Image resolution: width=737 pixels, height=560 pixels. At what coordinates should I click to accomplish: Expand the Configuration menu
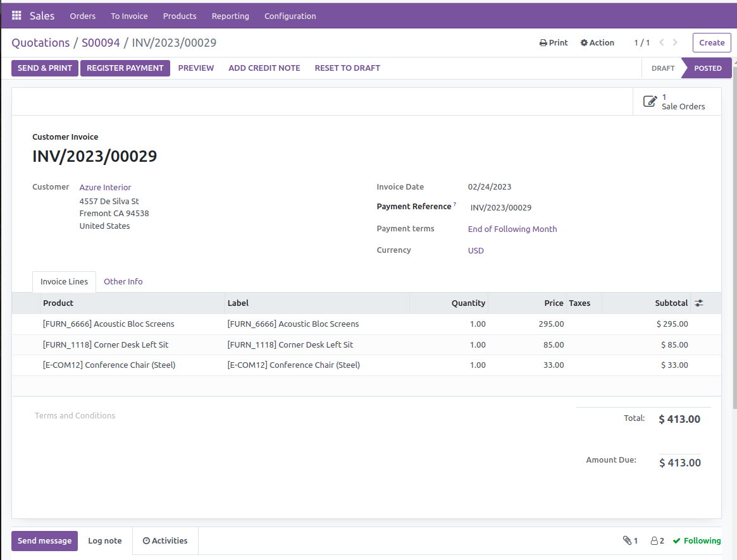coord(290,16)
